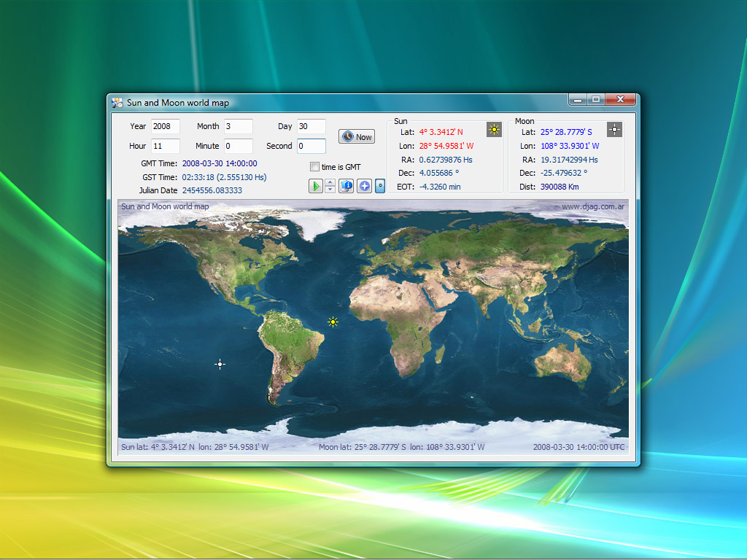This screenshot has width=747, height=560.
Task: Click the Sun icon in Sun panel
Action: pyautogui.click(x=495, y=130)
